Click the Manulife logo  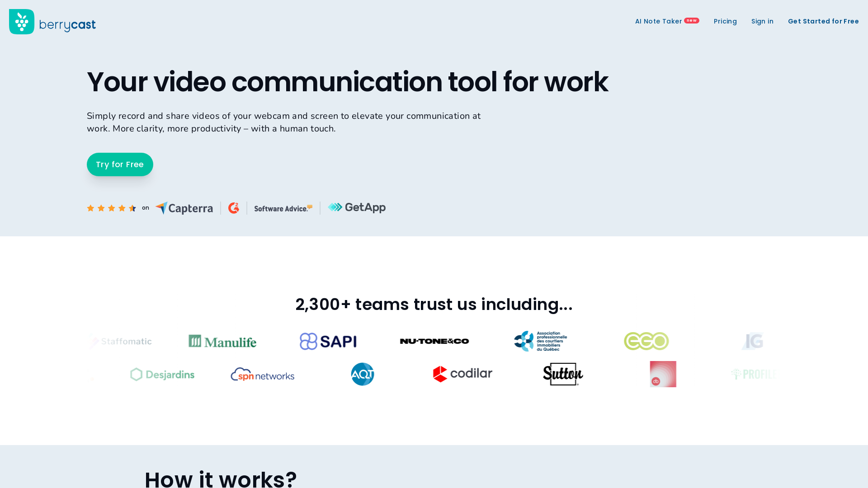(x=222, y=341)
